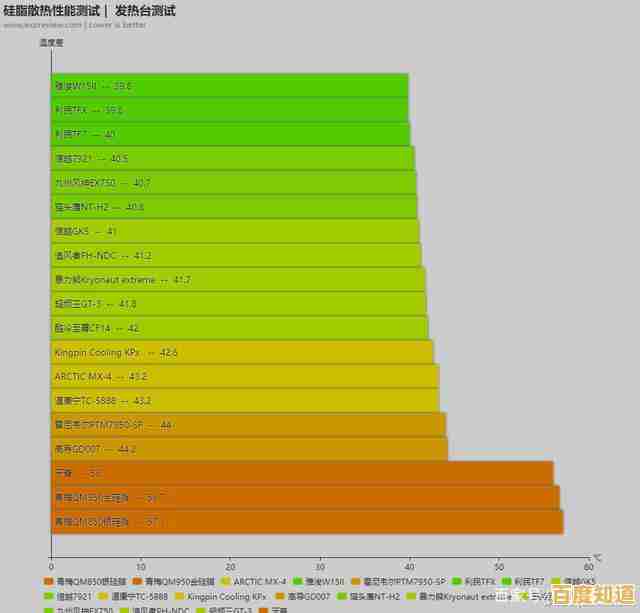Click the chart title at the top

click(90, 10)
